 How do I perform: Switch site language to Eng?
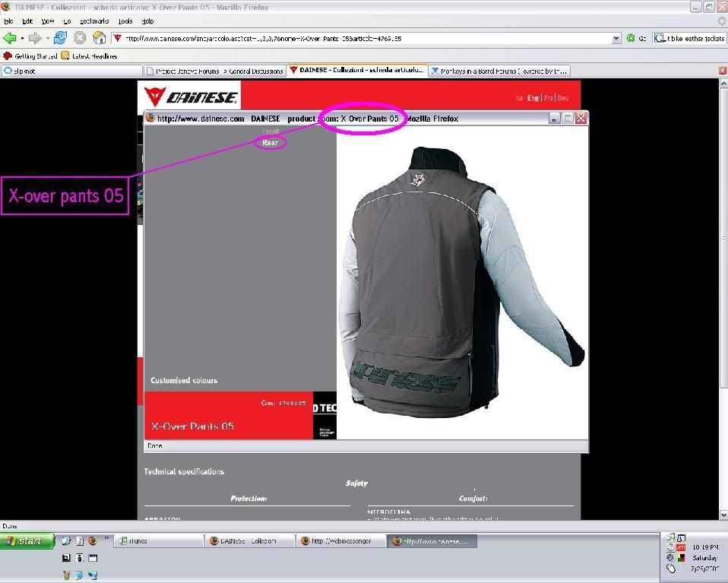(533, 98)
